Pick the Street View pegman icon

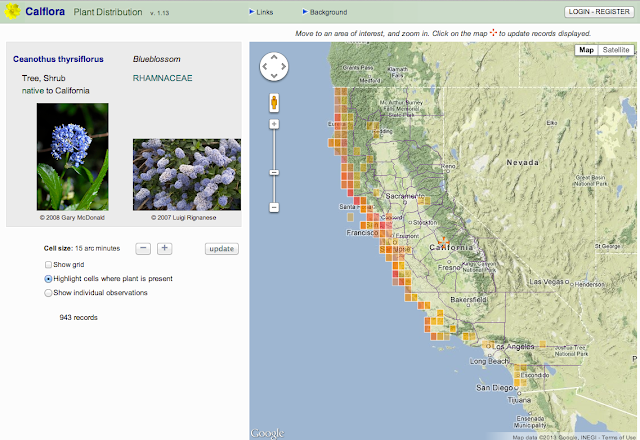[x=274, y=102]
